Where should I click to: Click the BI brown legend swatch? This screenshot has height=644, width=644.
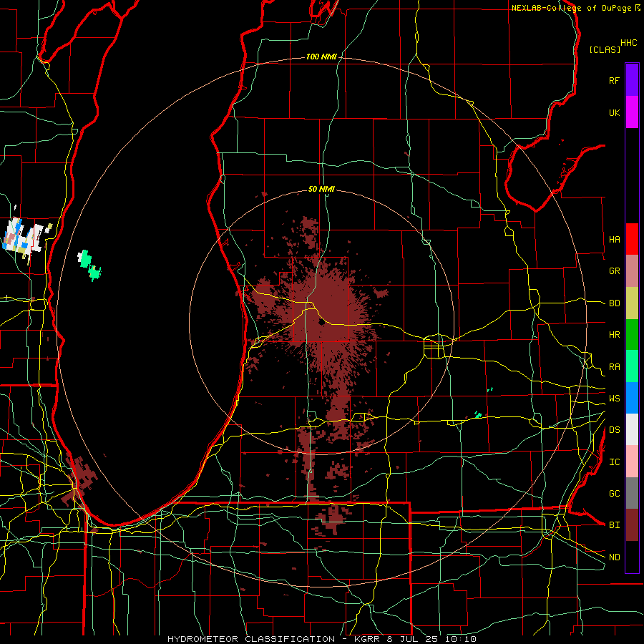tap(632, 525)
